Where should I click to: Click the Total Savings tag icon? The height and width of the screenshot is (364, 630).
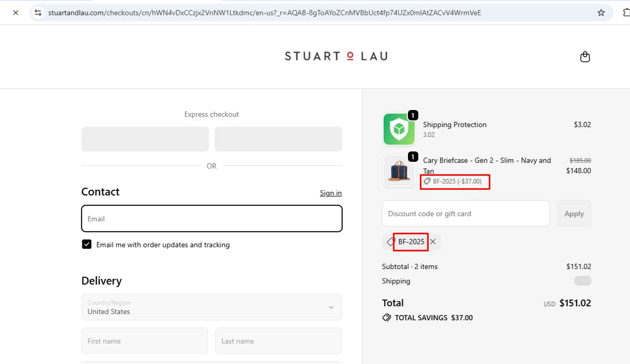pyautogui.click(x=386, y=318)
